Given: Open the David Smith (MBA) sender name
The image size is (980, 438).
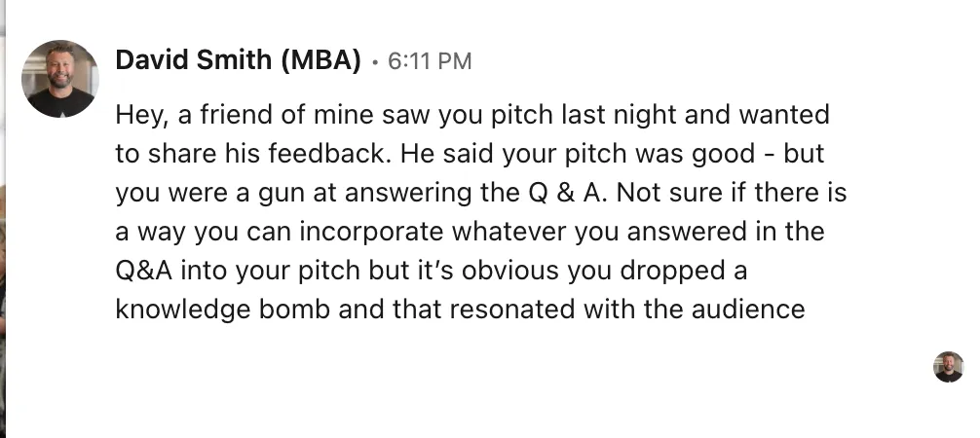Looking at the screenshot, I should pyautogui.click(x=238, y=60).
